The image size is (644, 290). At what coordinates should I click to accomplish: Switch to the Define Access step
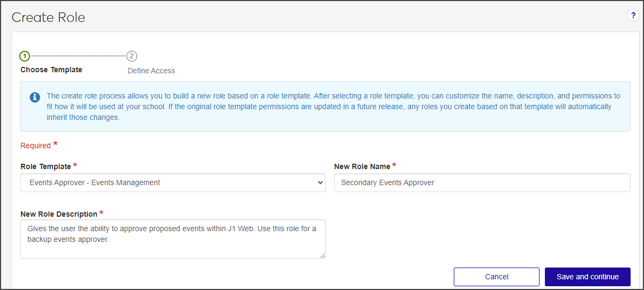tap(151, 71)
